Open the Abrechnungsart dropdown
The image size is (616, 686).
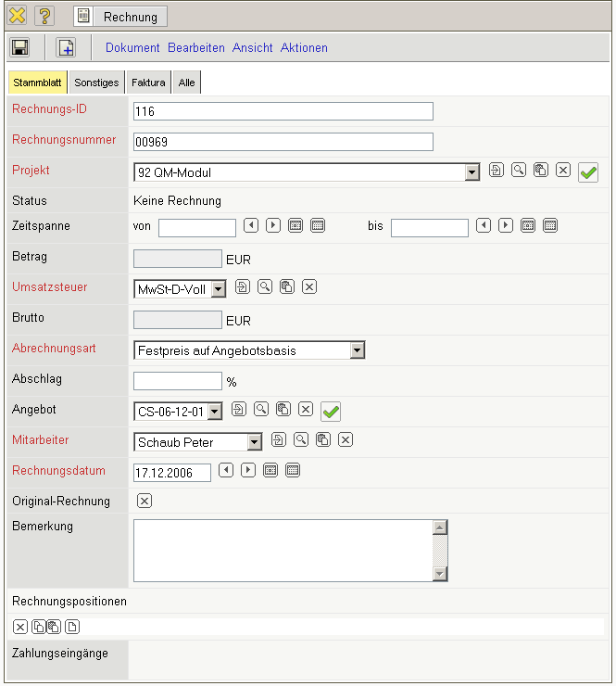[x=358, y=350]
